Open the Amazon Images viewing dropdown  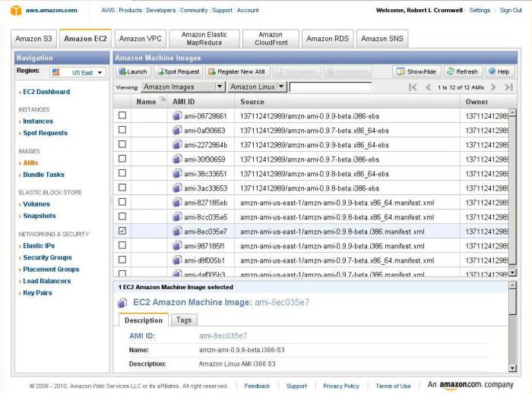[x=183, y=87]
